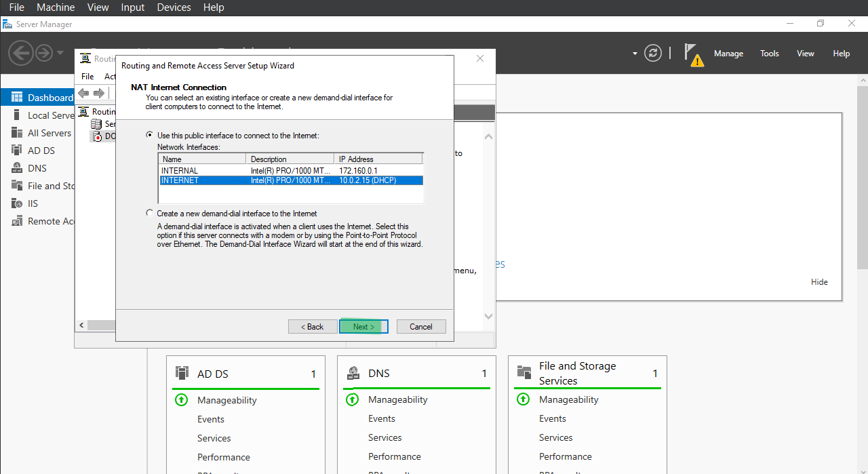Open the VirtualBox Input menu

[x=133, y=7]
